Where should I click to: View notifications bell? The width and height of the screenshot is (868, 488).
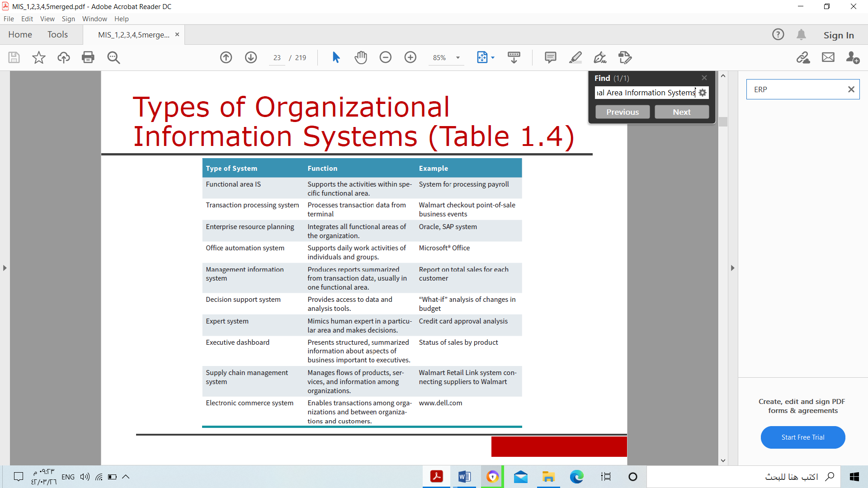click(802, 34)
